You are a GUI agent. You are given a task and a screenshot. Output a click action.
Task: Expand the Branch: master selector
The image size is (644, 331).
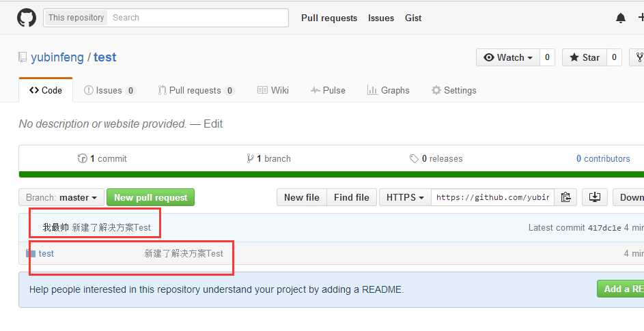(61, 197)
